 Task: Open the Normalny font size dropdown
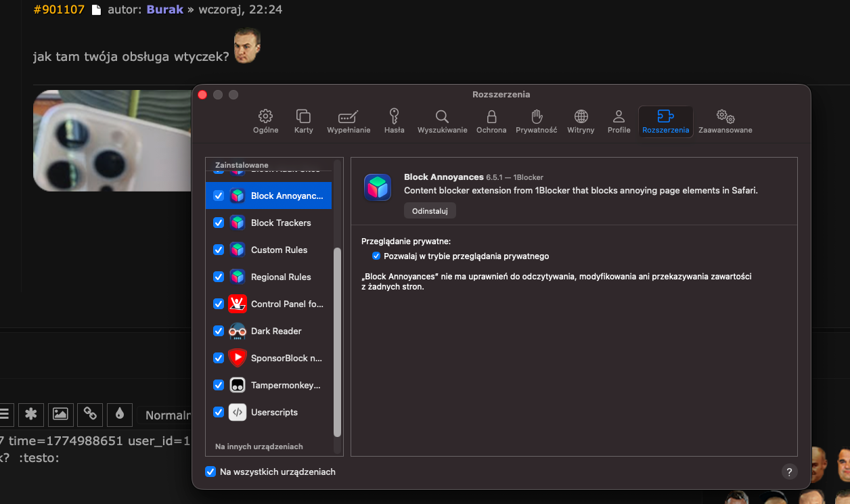165,415
